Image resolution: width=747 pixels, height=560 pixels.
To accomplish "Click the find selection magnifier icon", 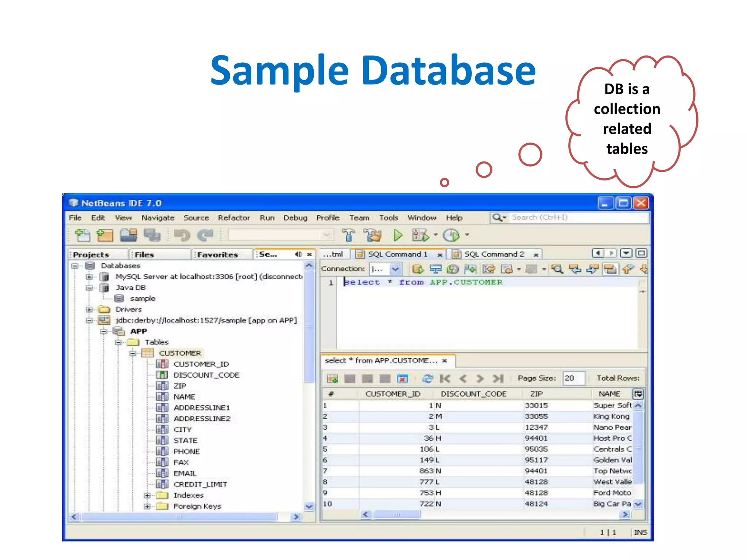I will pyautogui.click(x=557, y=269).
